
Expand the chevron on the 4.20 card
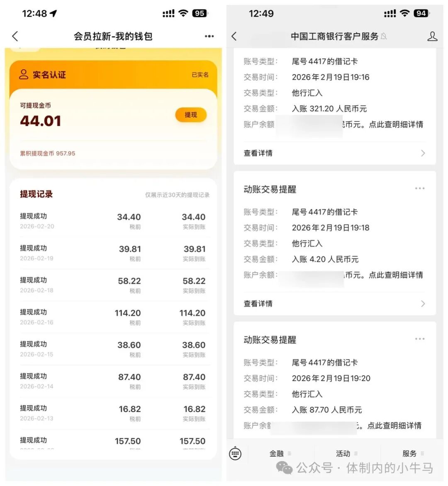click(423, 304)
